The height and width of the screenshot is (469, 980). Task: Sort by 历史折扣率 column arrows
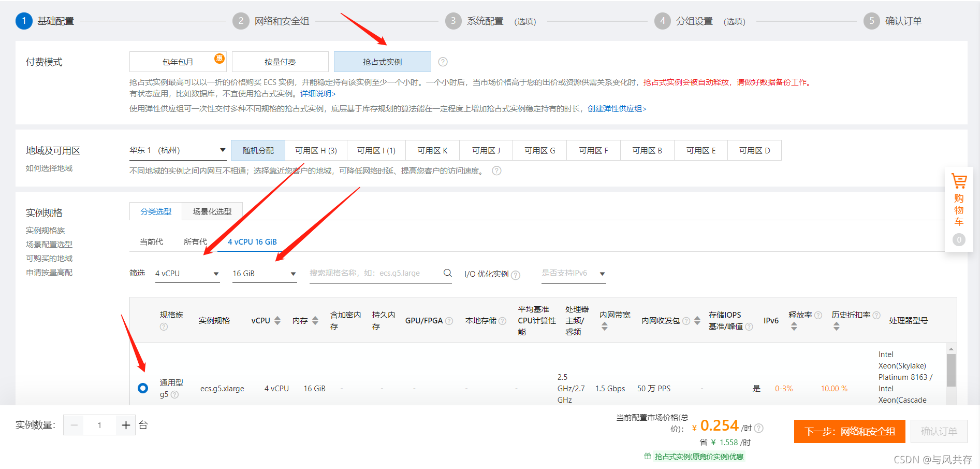click(837, 326)
